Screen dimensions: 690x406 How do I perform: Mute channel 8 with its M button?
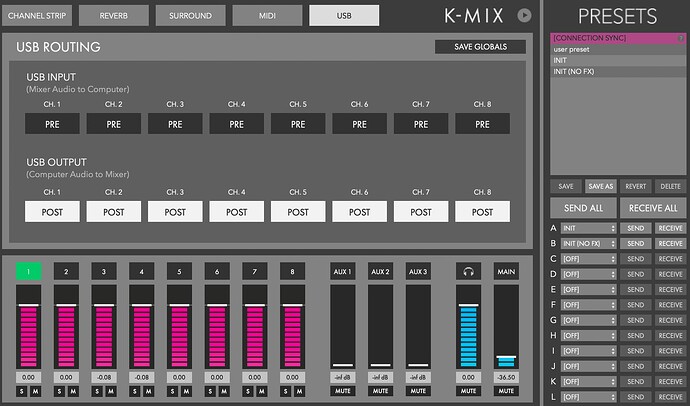click(x=299, y=391)
